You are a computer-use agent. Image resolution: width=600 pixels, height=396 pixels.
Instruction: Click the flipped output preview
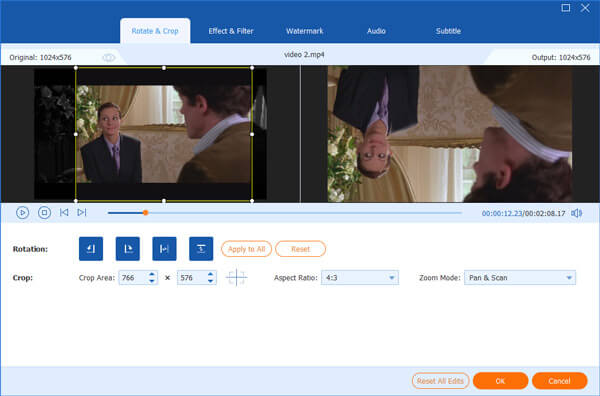coord(450,134)
